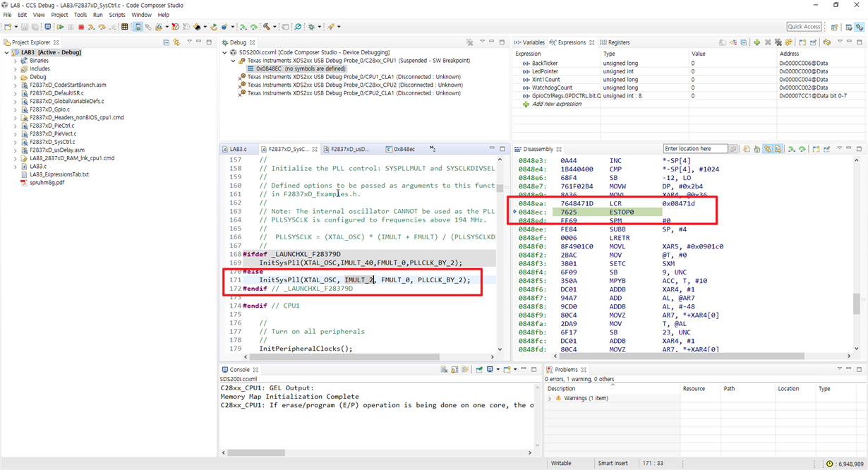The width and height of the screenshot is (868, 470).
Task: Expand the Warnings item in Problems view
Action: click(x=550, y=399)
